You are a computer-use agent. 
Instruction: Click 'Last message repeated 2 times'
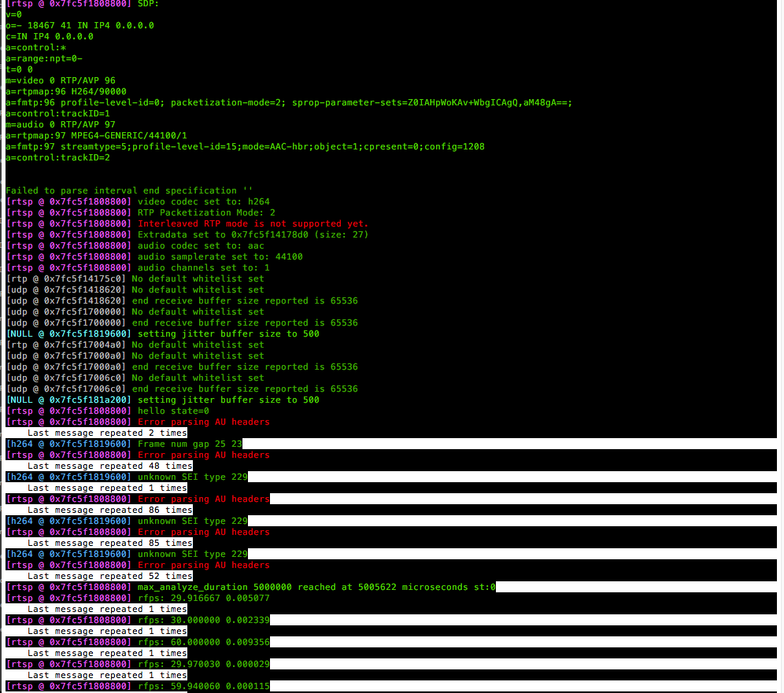tap(107, 433)
